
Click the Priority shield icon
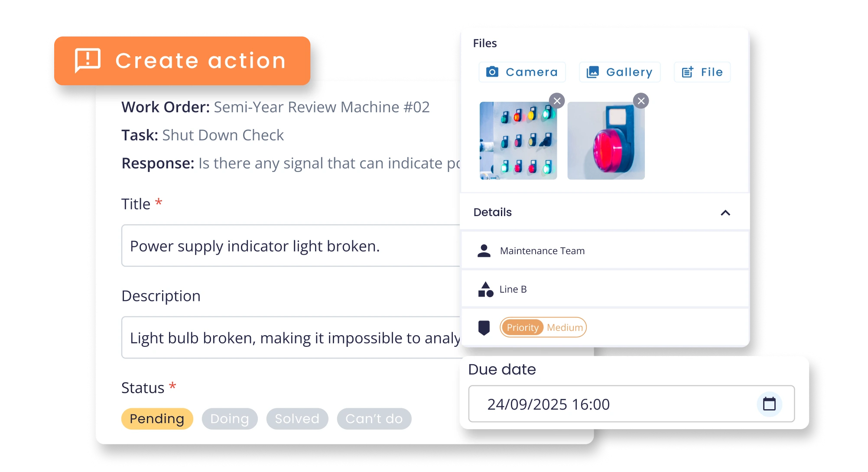click(x=484, y=327)
